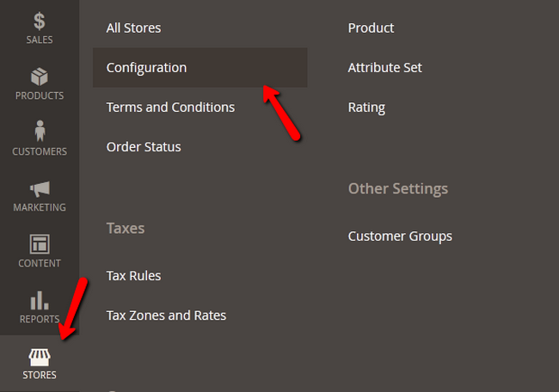Select Order Status menu entry
The width and height of the screenshot is (559, 392).
(x=144, y=147)
